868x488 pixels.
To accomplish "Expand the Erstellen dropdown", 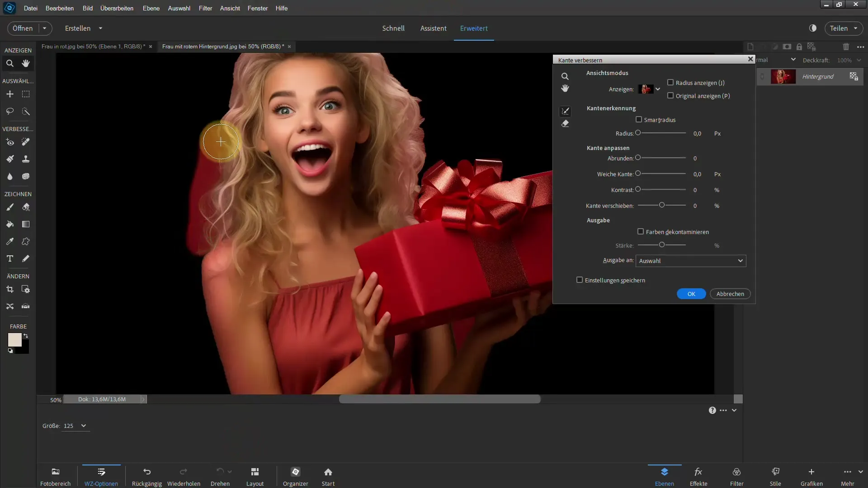I will [100, 28].
